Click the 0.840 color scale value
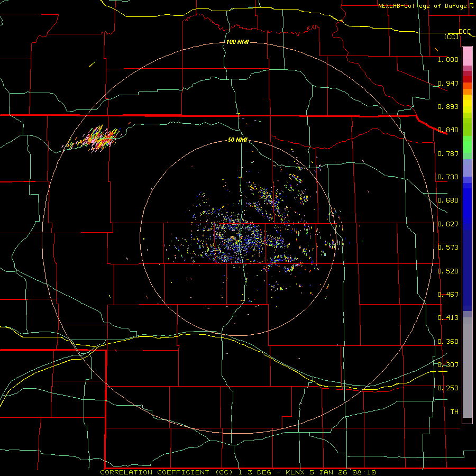 tap(448, 130)
